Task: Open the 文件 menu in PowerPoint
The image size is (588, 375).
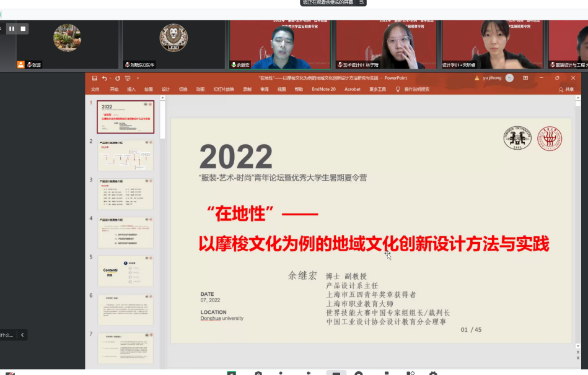Action: click(x=95, y=89)
